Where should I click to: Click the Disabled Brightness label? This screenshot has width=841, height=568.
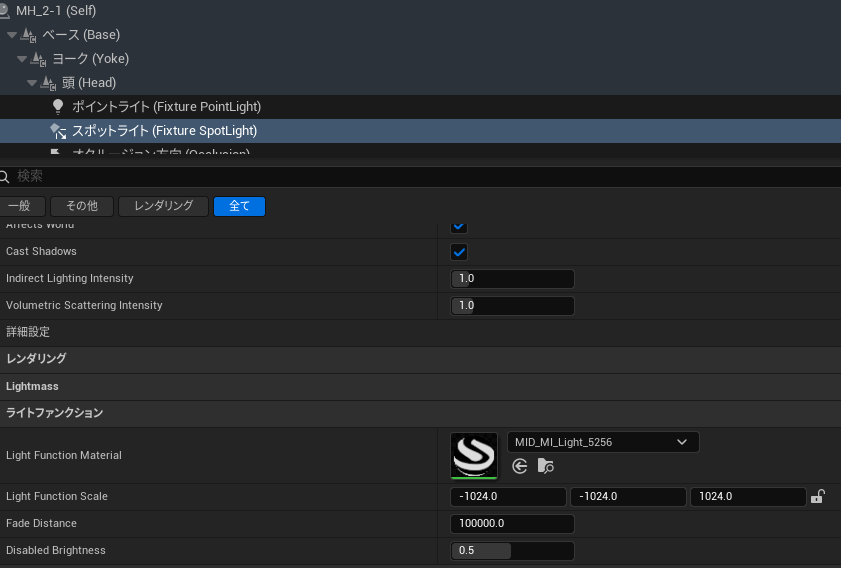pos(56,551)
